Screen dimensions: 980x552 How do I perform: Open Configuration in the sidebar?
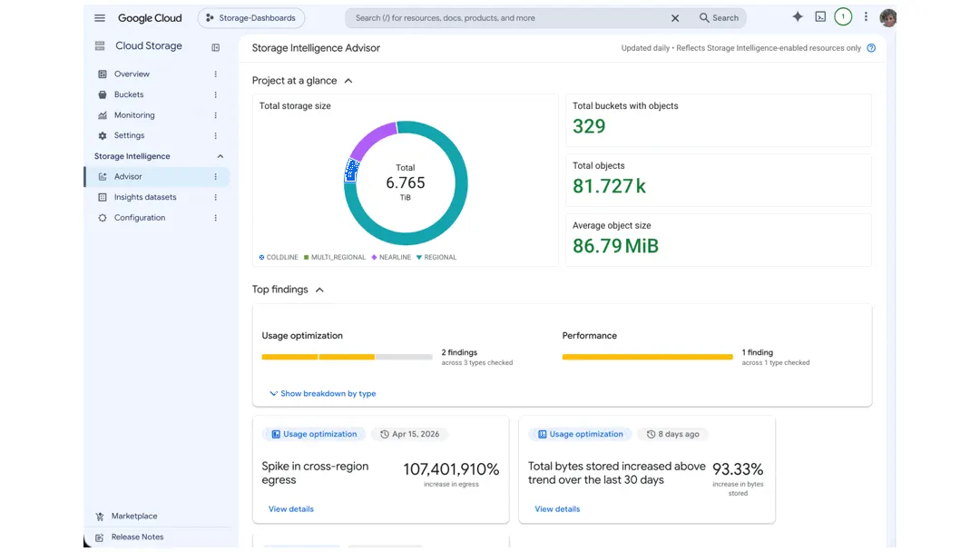(x=140, y=218)
